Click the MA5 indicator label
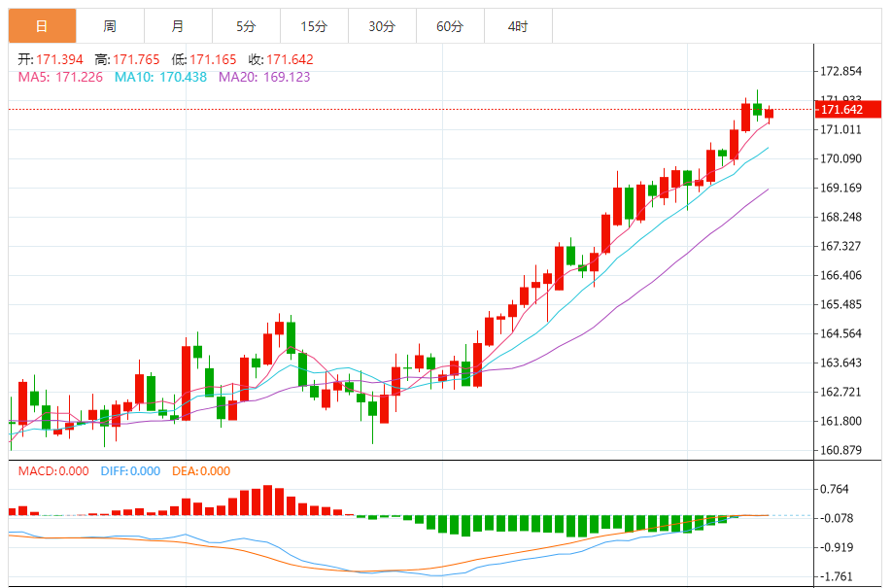The width and height of the screenshot is (892, 588). pos(57,77)
